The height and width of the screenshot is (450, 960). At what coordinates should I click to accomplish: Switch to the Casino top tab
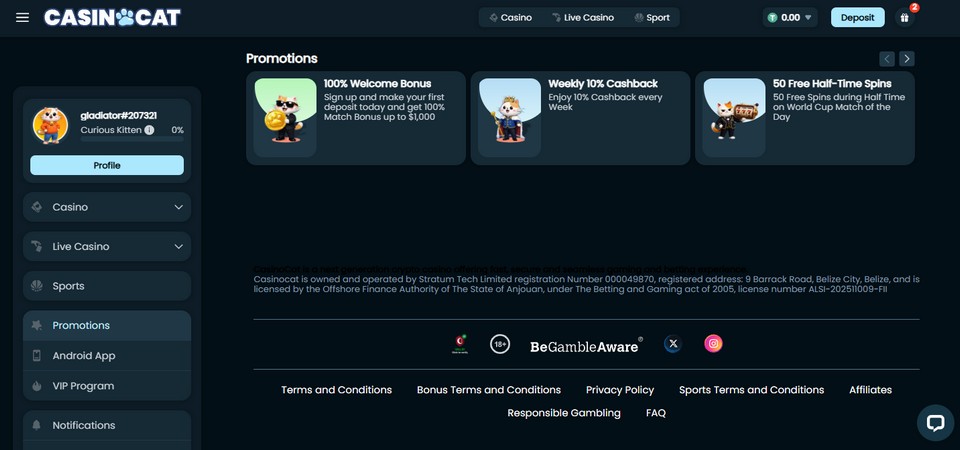pos(511,18)
